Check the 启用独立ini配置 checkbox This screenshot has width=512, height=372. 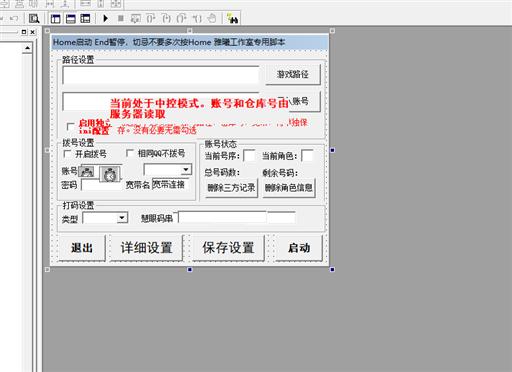click(70, 127)
